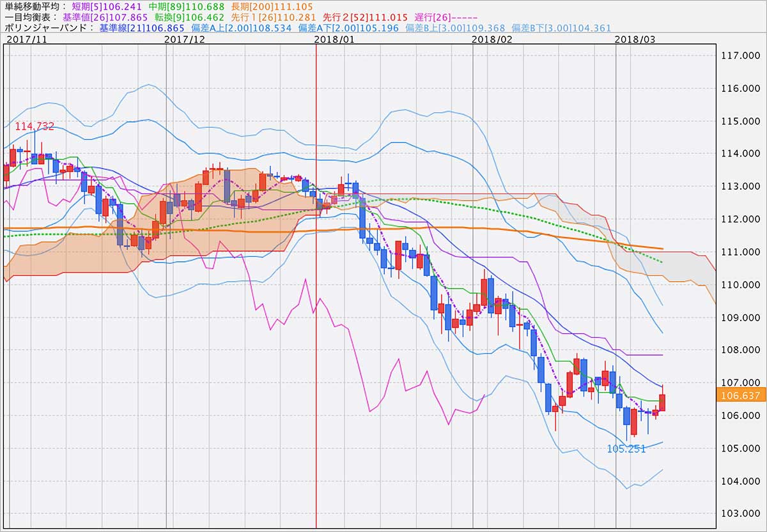This screenshot has height=532, width=767.
Task: Click the 105.251 low price label
Action: (626, 449)
